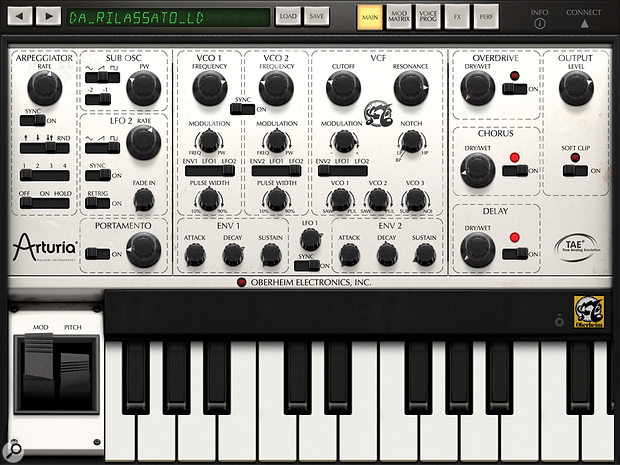Click the VCF modulation source selector

343,170
